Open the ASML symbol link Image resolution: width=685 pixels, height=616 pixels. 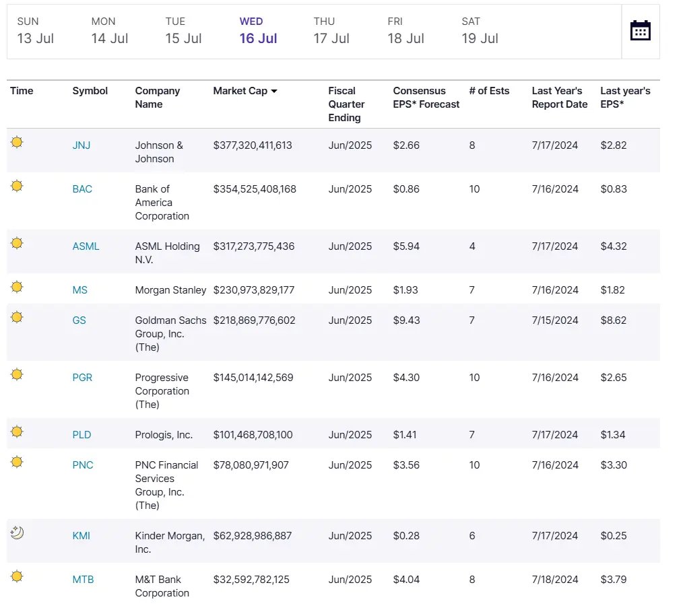[86, 246]
